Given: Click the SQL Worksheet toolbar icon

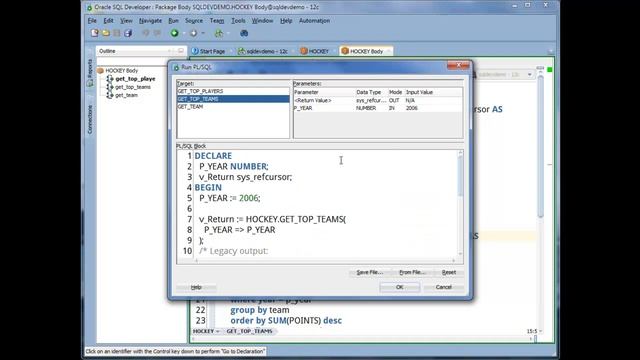Looking at the screenshot, I should click(219, 33).
